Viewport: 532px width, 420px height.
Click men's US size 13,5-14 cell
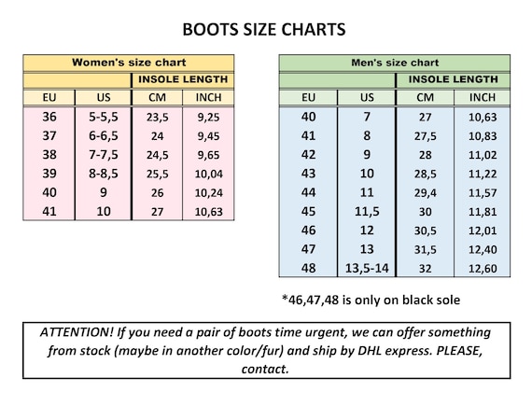pyautogui.click(x=367, y=269)
